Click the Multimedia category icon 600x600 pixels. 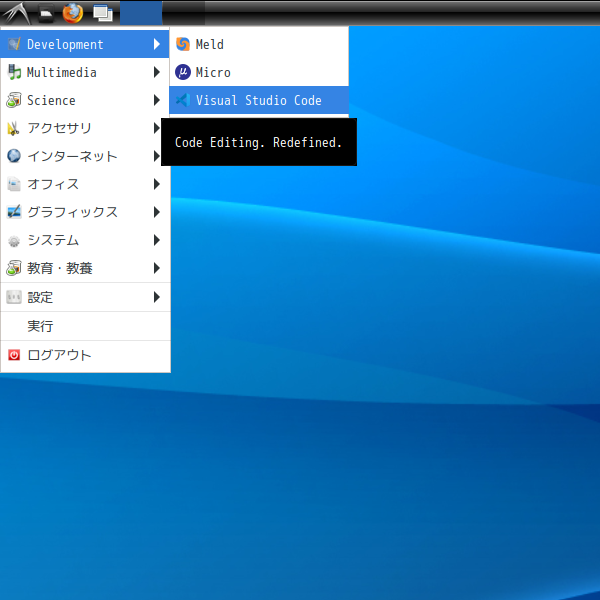(14, 72)
